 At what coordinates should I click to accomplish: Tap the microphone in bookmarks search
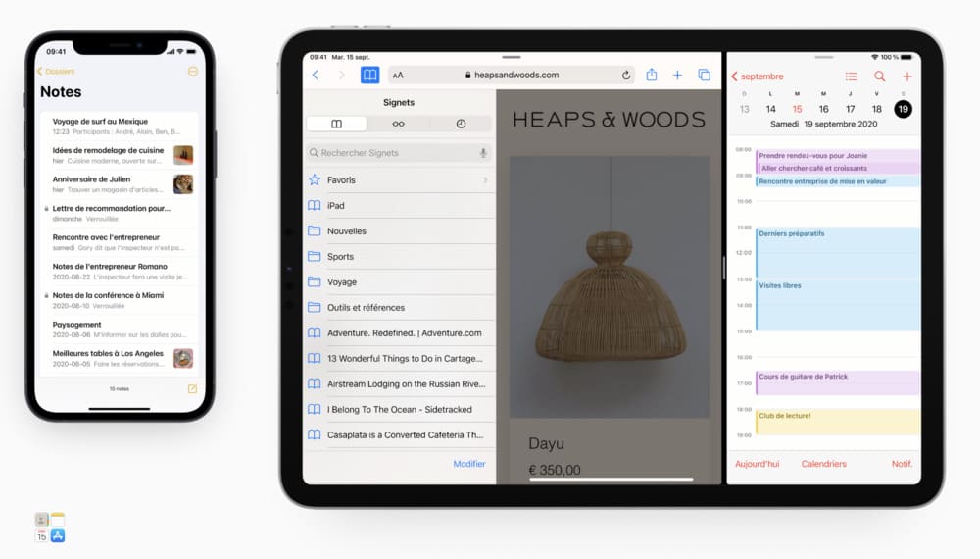coord(483,153)
